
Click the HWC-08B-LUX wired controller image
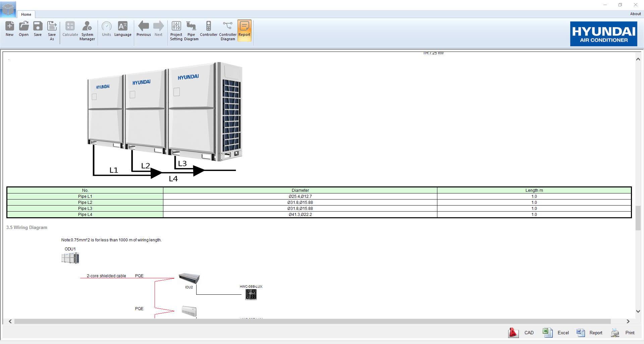(251, 294)
